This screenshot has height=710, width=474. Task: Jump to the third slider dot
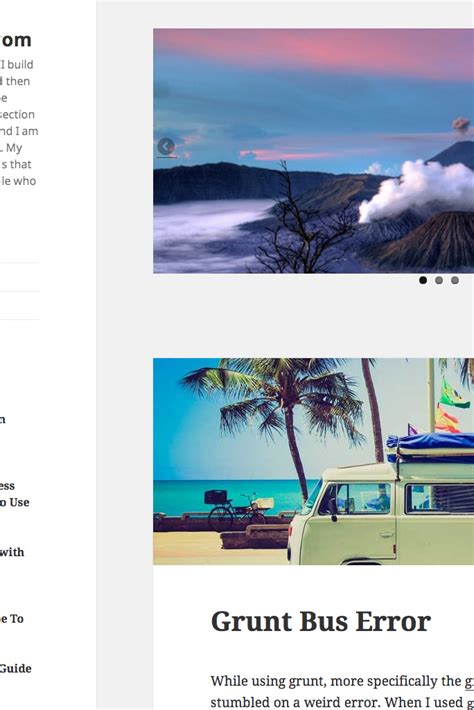coord(455,280)
